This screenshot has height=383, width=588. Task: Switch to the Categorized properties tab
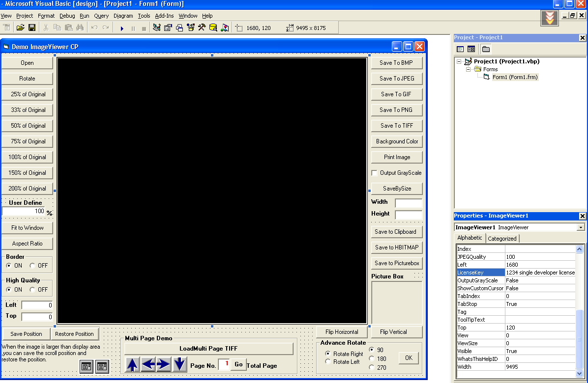tap(502, 239)
